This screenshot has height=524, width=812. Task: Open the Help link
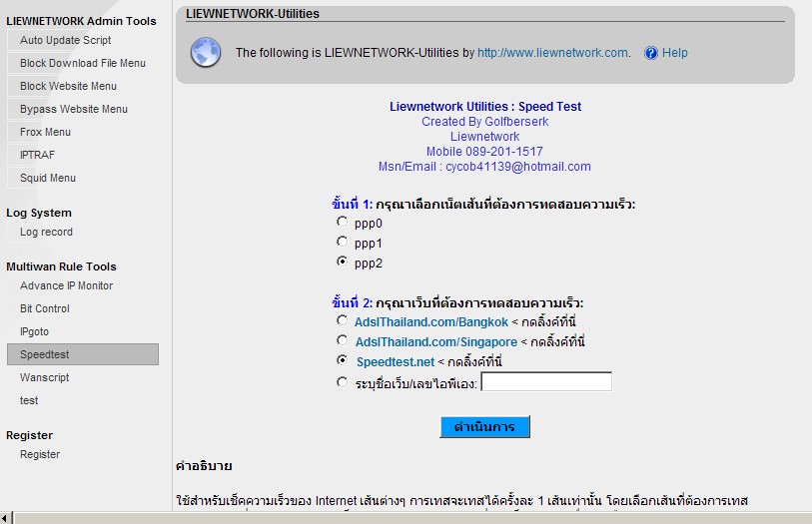(675, 53)
